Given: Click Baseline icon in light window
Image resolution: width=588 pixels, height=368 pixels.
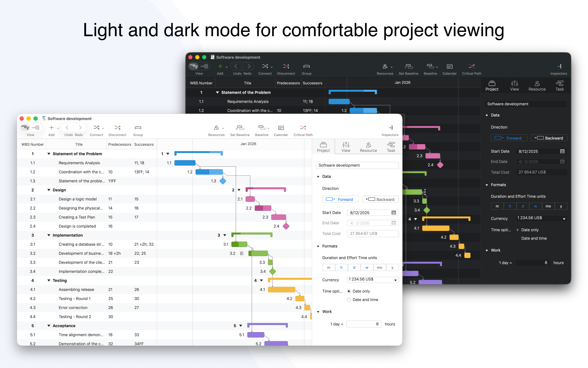Looking at the screenshot, I should 262,128.
